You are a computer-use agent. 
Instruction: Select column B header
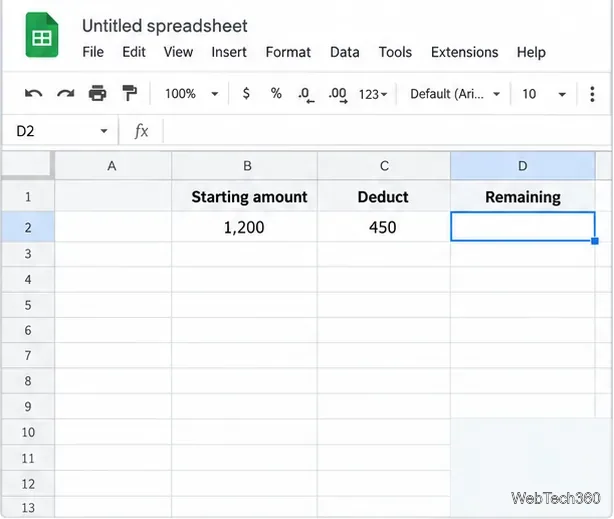[x=244, y=166]
